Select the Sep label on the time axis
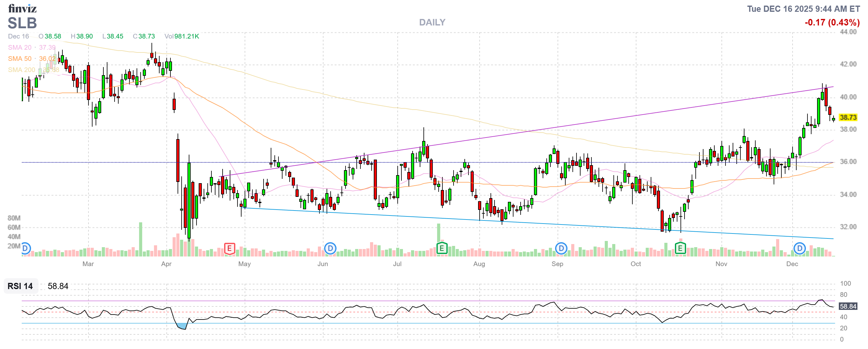This screenshot has height=349, width=868. [557, 264]
